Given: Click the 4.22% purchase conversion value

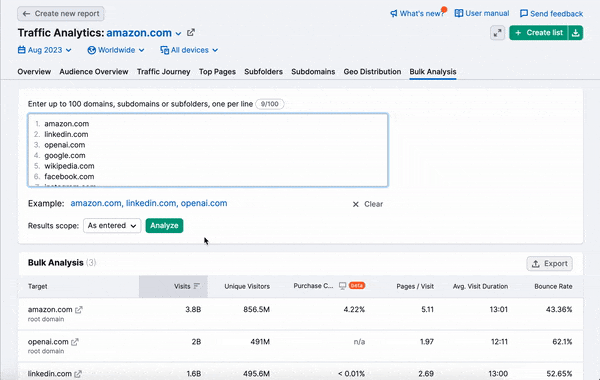Looking at the screenshot, I should tap(354, 310).
